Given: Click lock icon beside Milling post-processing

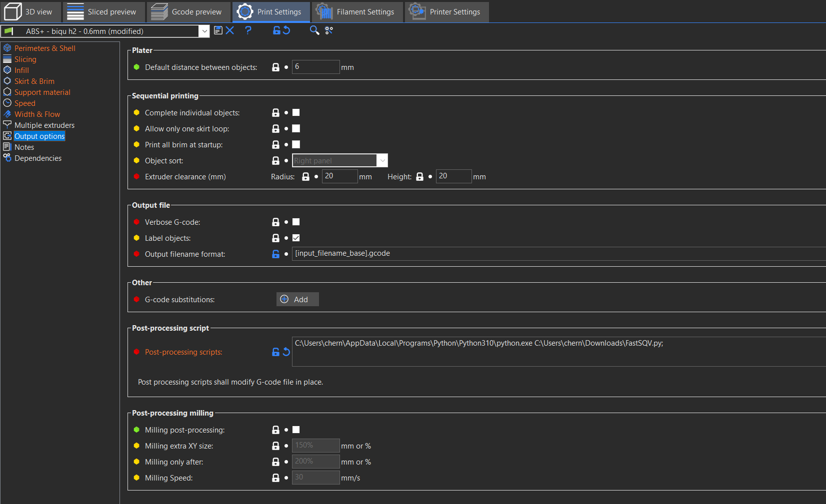Looking at the screenshot, I should 275,430.
